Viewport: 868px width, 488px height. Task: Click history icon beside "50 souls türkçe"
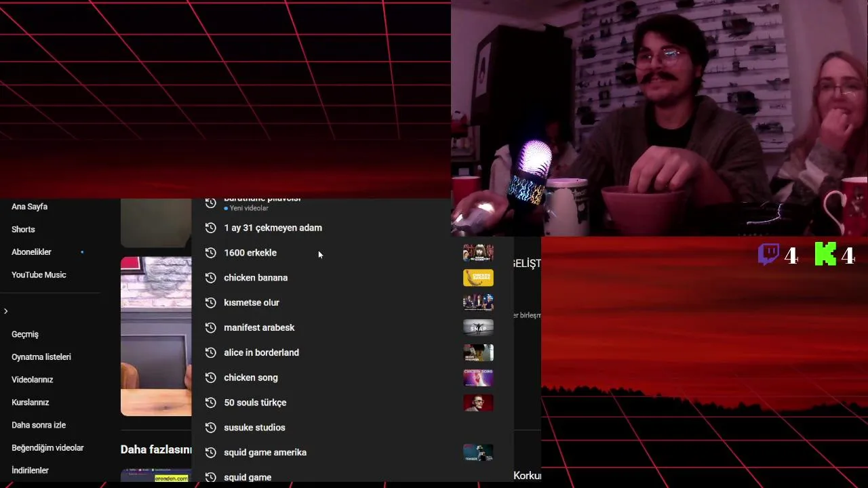(210, 403)
